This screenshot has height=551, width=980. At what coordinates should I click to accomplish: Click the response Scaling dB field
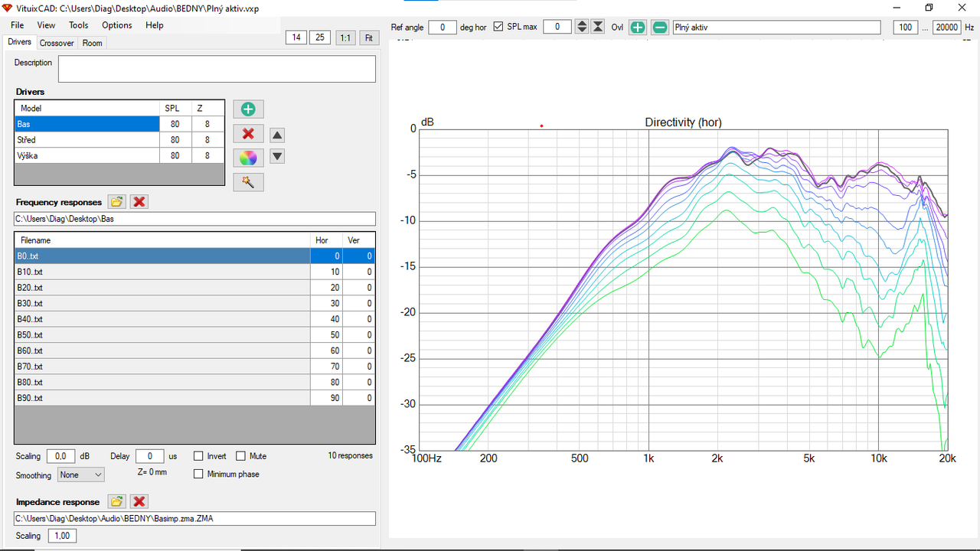click(x=61, y=456)
